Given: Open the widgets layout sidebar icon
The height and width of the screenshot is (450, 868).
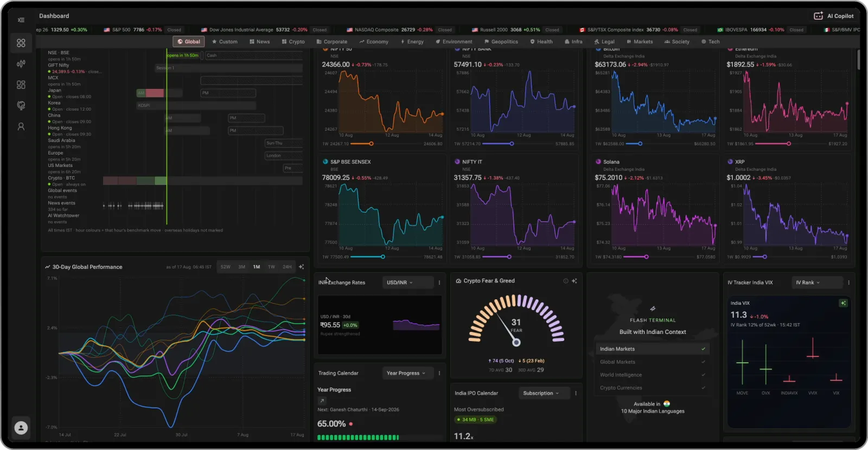Looking at the screenshot, I should click(x=21, y=85).
